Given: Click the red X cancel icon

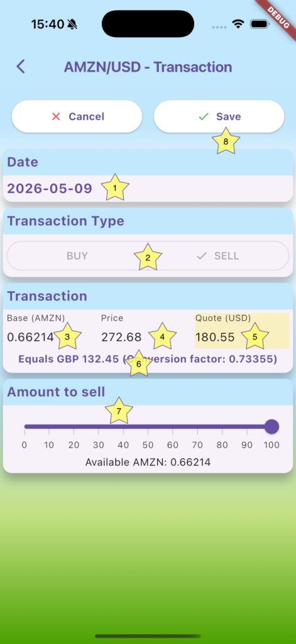Looking at the screenshot, I should pos(56,116).
